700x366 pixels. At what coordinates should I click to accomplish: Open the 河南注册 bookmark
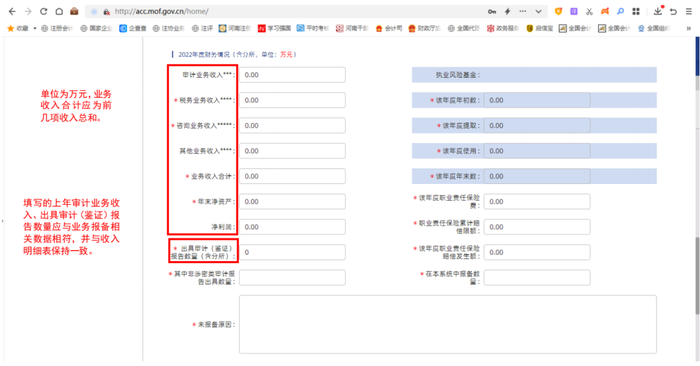(234, 28)
